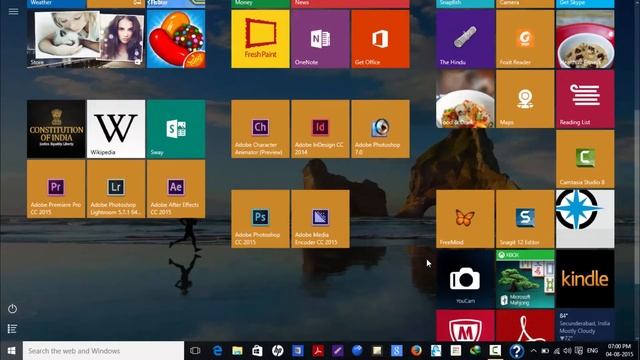Viewport: 640px width, 360px height.
Task: Launch the Foxit Reader tile
Action: coord(525,39)
